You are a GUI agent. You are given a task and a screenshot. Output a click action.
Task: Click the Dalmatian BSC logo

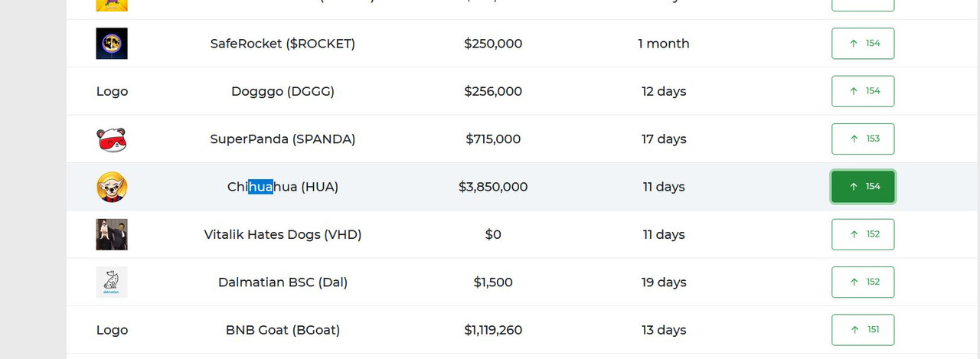pos(112,282)
